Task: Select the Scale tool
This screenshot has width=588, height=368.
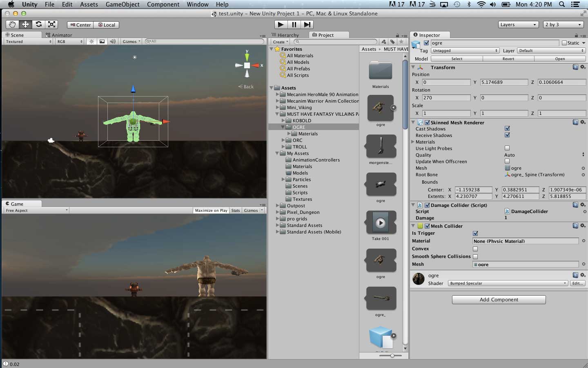Action: 51,25
